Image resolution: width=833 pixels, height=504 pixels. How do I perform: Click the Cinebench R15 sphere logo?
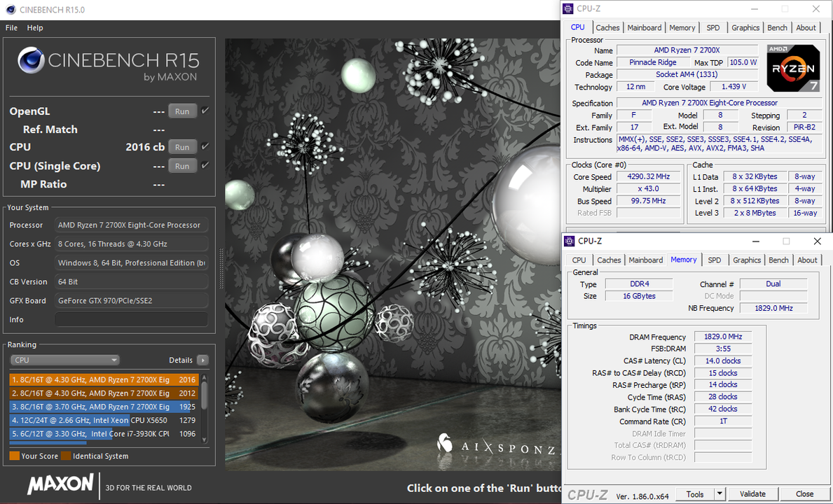pyautogui.click(x=31, y=60)
